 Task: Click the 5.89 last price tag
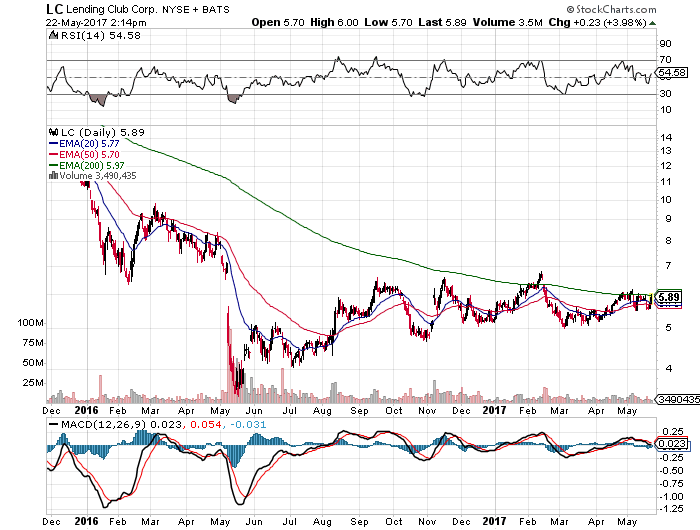tap(668, 297)
